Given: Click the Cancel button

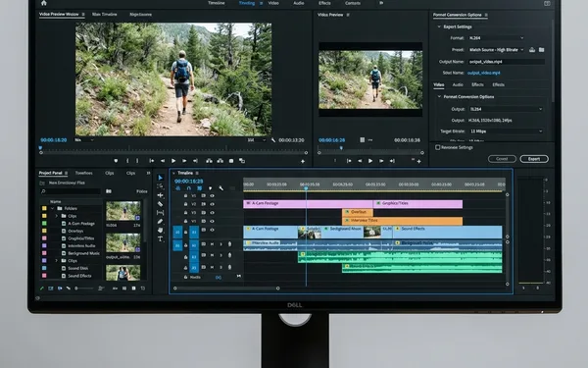Looking at the screenshot, I should 502,159.
